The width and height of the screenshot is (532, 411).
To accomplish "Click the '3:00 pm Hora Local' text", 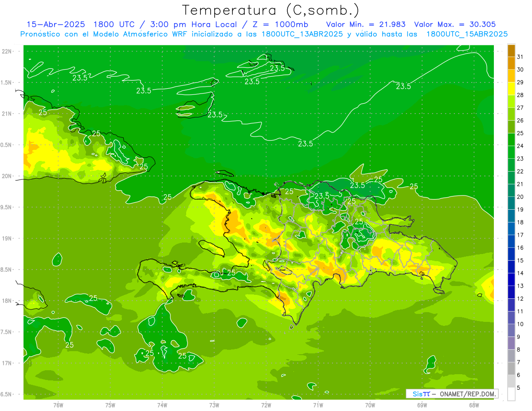I will 194,24.
